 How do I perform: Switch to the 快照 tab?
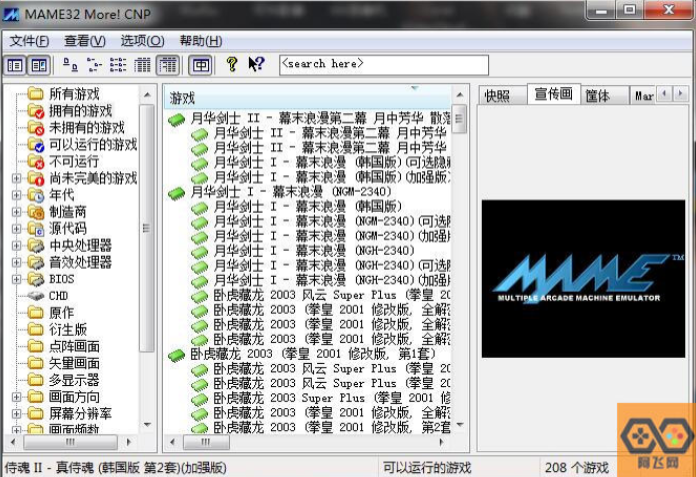tap(497, 96)
